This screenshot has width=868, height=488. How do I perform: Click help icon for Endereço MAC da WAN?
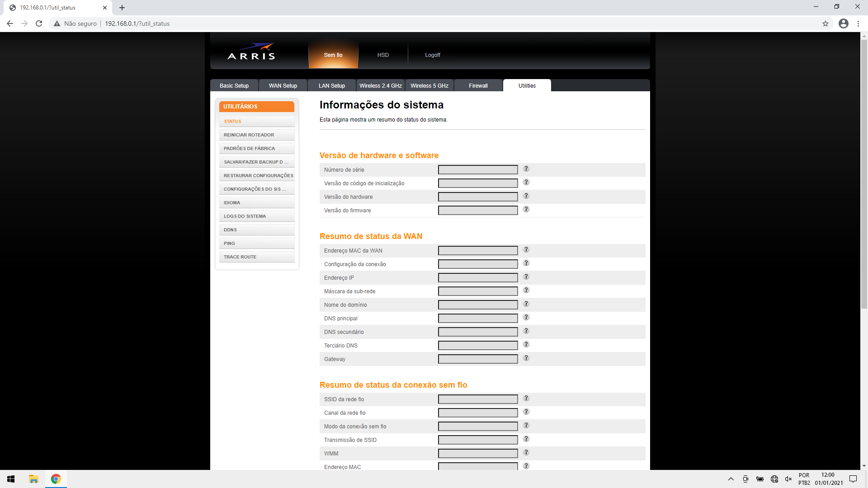pyautogui.click(x=526, y=249)
